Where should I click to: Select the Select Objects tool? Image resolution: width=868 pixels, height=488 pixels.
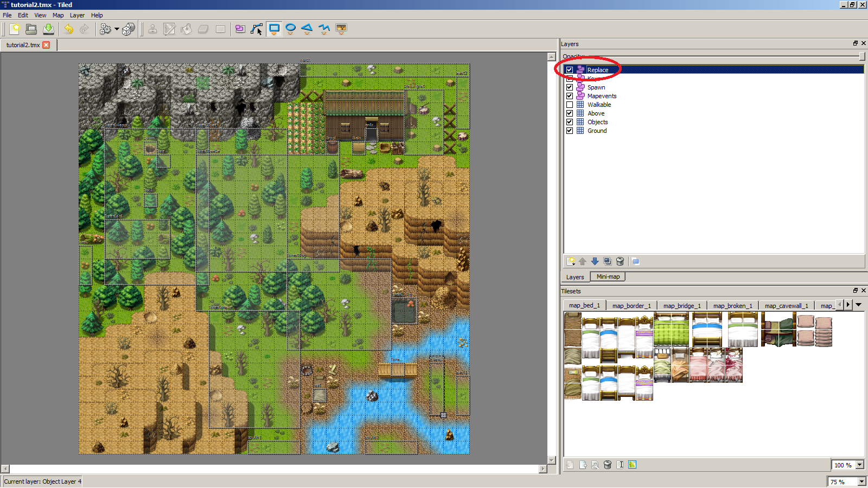coord(240,29)
